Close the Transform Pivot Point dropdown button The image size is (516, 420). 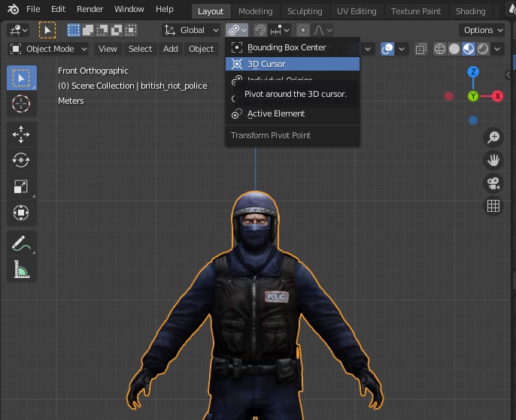tap(237, 30)
